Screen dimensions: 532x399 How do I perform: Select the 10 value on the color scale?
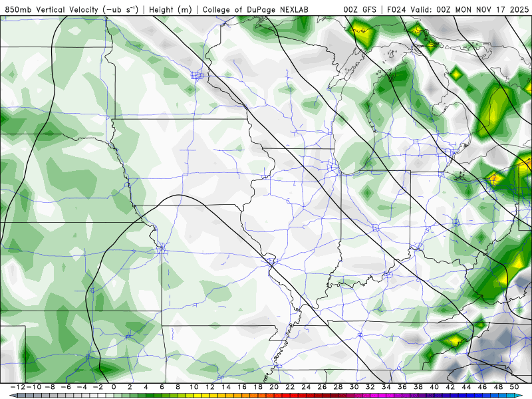[194, 387]
